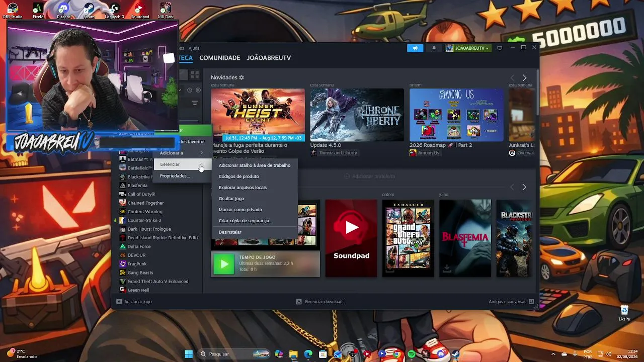
Task: Open the Summer Heist Event news card
Action: pyautogui.click(x=258, y=115)
